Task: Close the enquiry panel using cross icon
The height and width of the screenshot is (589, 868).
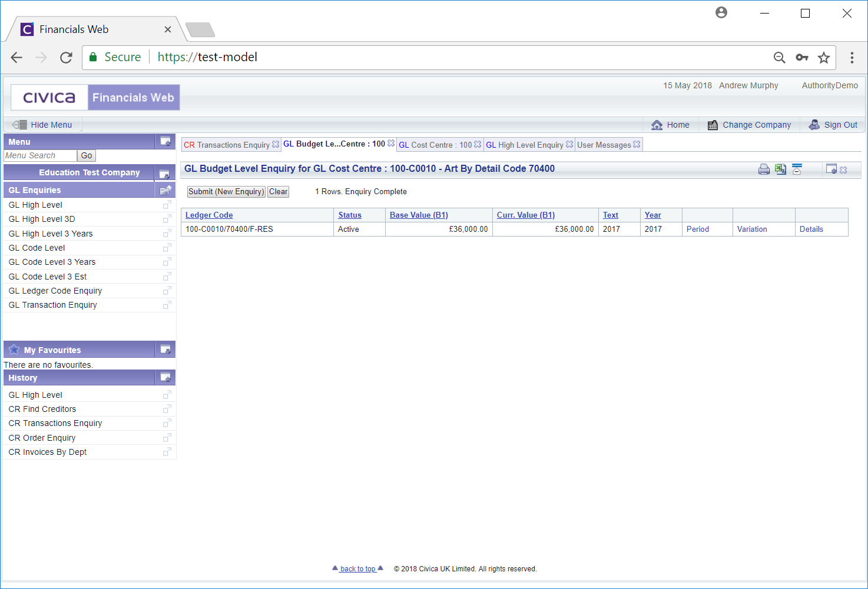Action: click(x=843, y=170)
